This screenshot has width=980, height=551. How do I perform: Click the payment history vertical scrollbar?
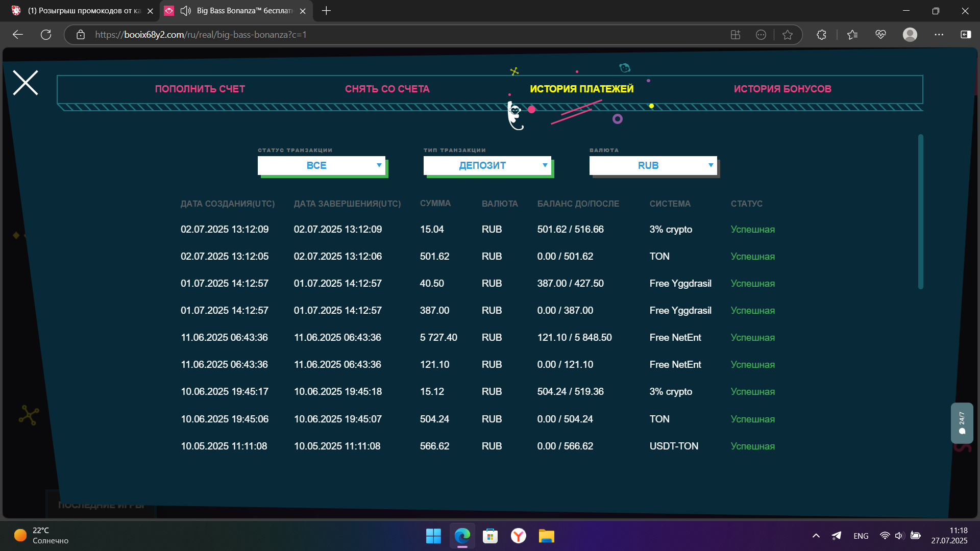920,212
